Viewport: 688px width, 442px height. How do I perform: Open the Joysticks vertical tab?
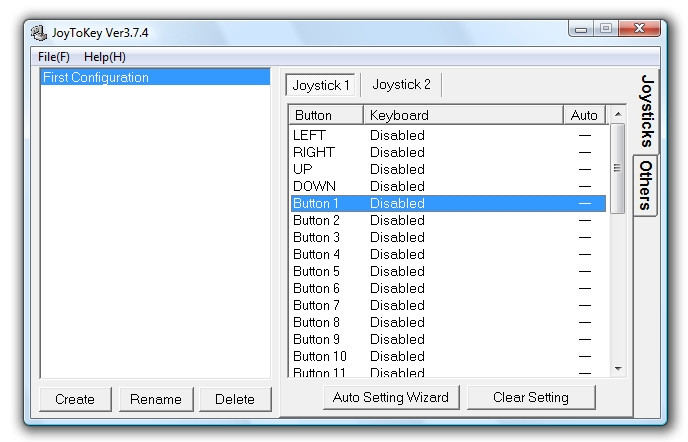coord(647,110)
